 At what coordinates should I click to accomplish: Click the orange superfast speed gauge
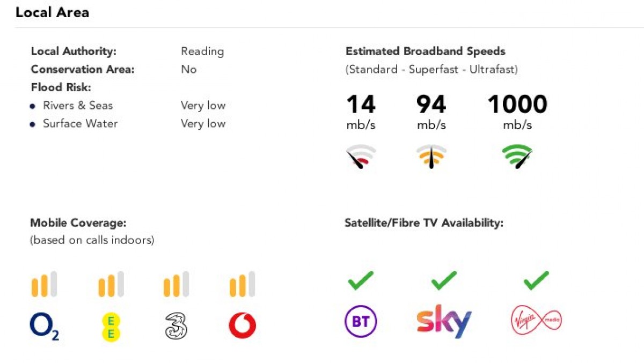pos(431,157)
